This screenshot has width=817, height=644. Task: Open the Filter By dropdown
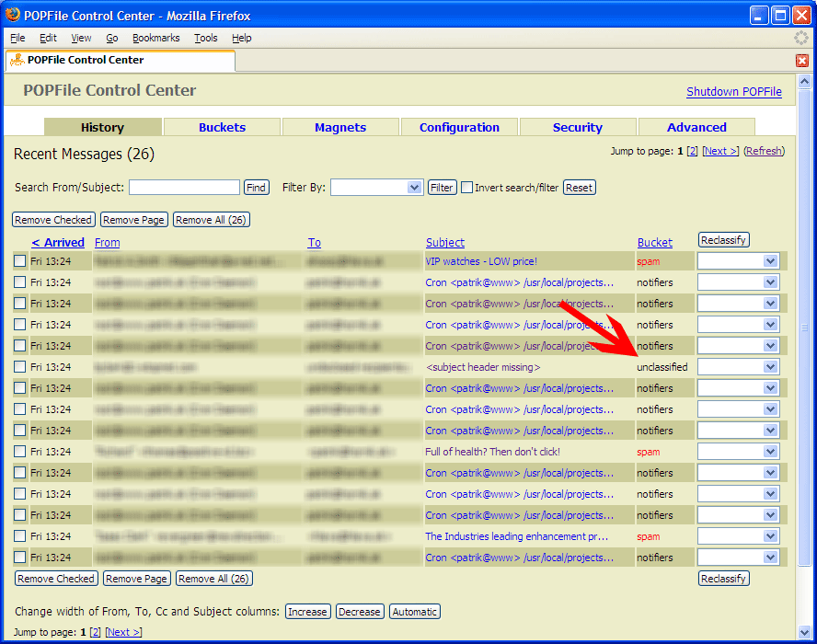coord(376,188)
